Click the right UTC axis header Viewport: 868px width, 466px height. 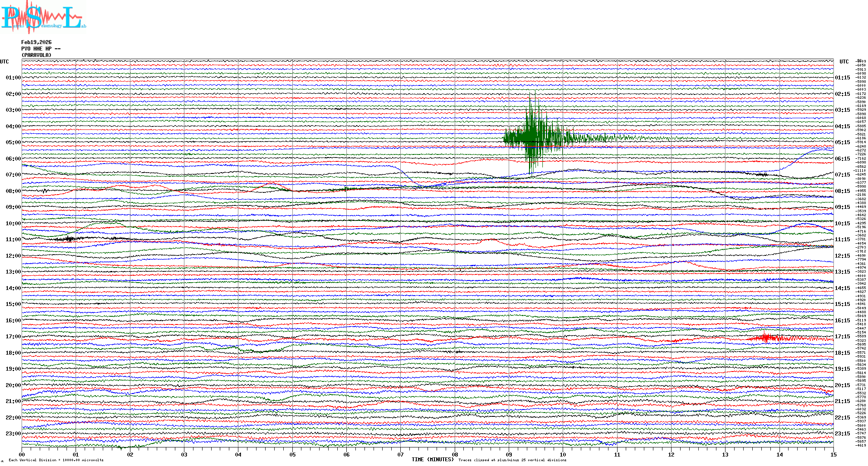tap(844, 62)
